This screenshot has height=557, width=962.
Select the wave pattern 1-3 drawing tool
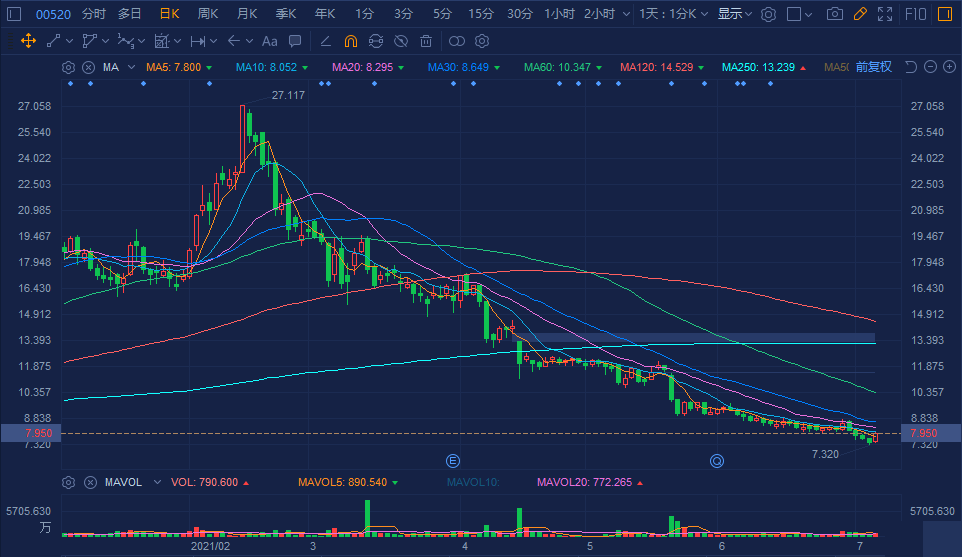125,41
